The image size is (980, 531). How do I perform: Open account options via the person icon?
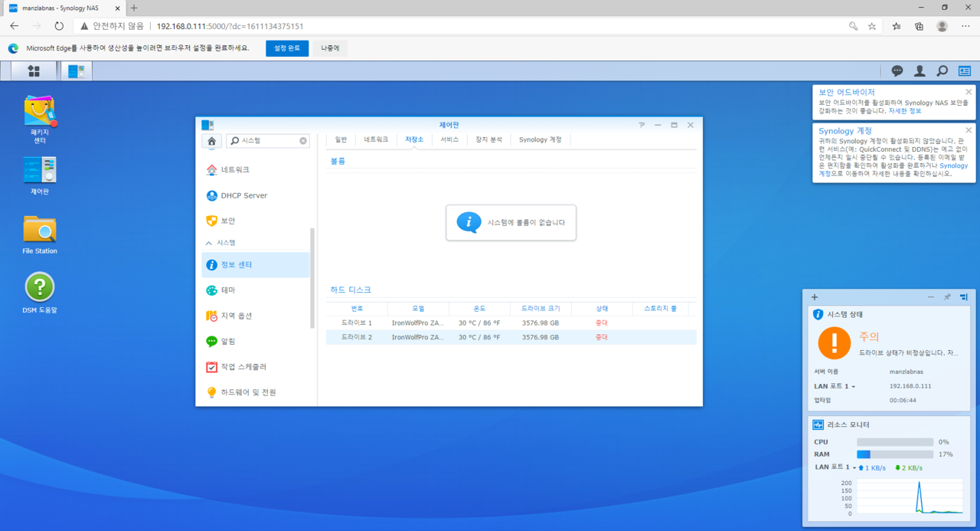tap(919, 70)
